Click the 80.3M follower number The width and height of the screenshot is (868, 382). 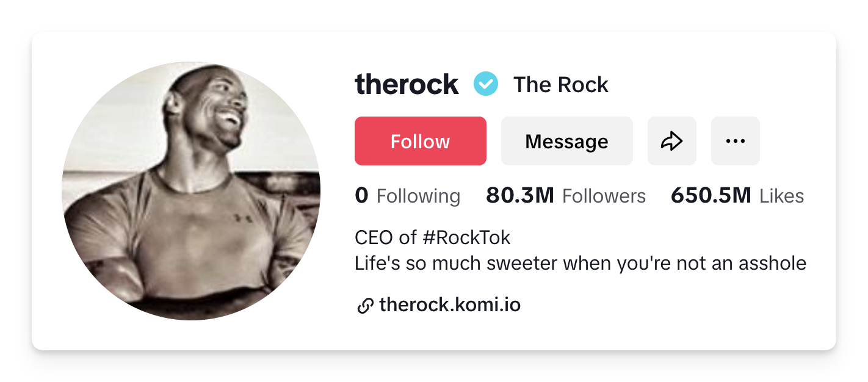(x=519, y=196)
